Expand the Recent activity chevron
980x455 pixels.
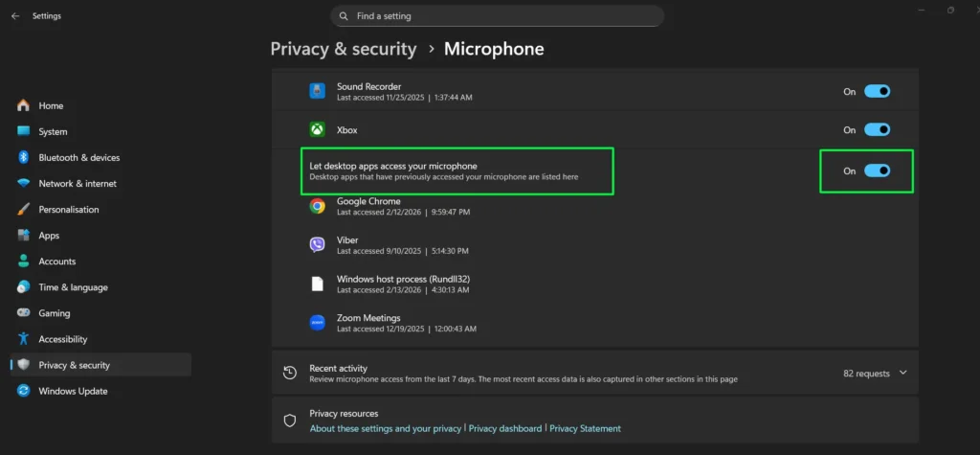[x=902, y=373]
